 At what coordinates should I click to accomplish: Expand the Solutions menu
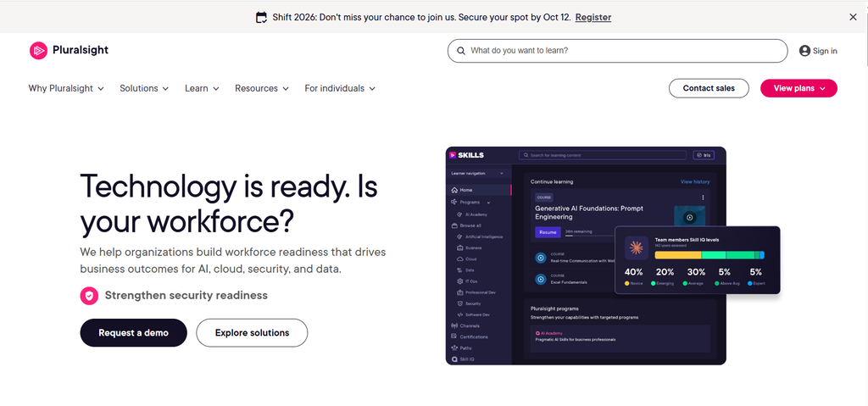click(144, 88)
